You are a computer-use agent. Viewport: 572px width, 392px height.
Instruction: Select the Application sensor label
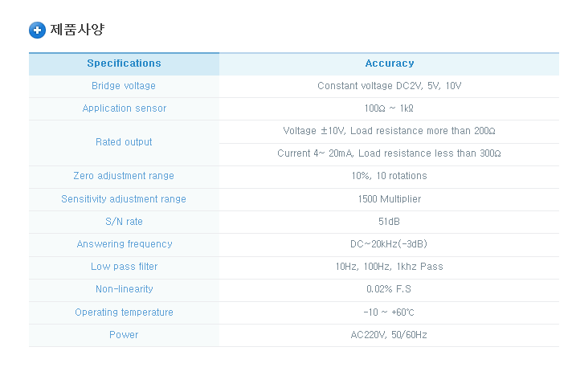125,108
